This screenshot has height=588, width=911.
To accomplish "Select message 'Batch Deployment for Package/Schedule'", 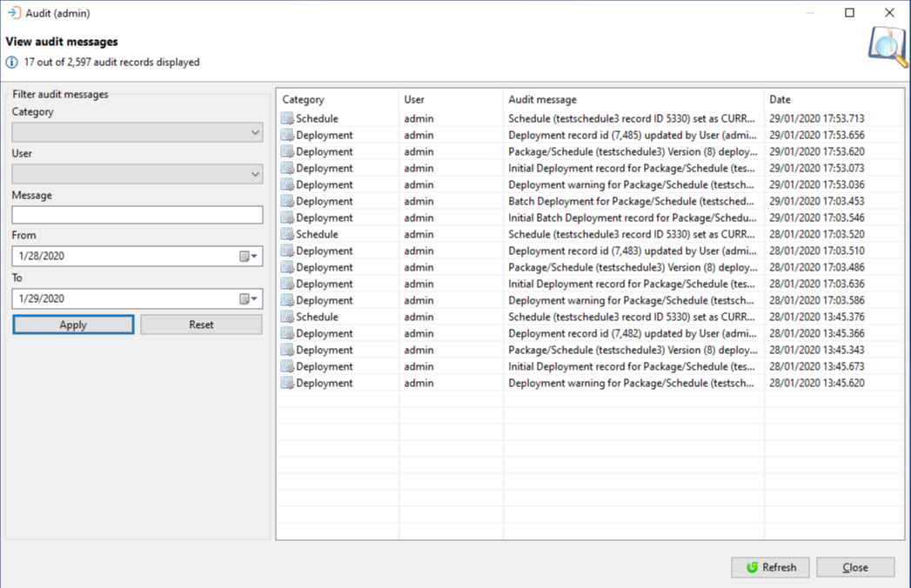I will (x=631, y=201).
